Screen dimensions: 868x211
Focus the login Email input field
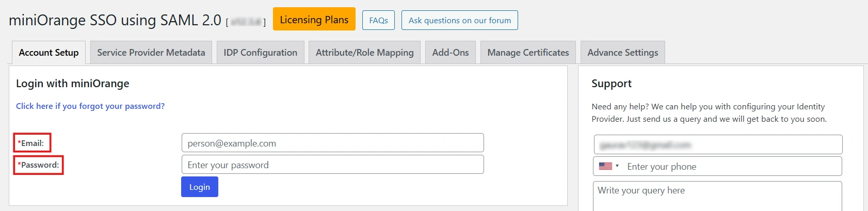(332, 143)
